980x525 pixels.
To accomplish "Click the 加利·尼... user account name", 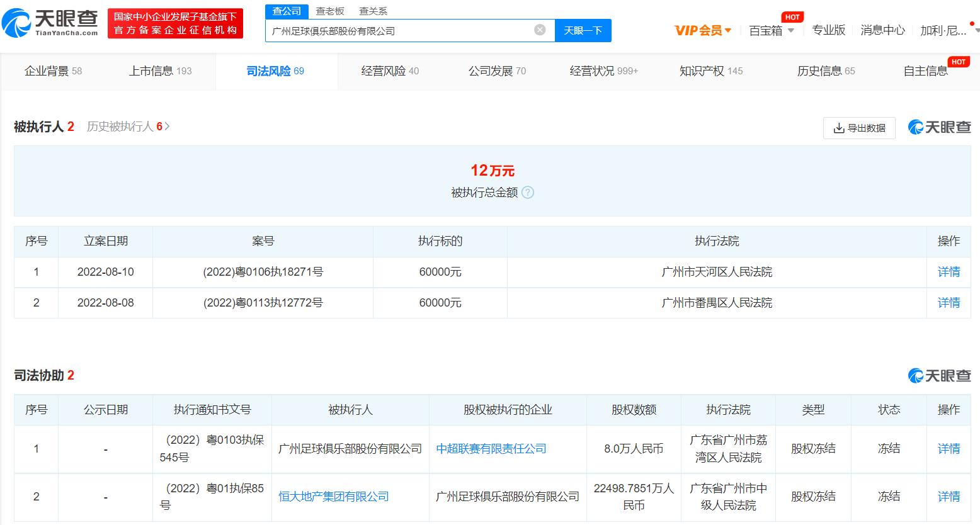I will (943, 30).
